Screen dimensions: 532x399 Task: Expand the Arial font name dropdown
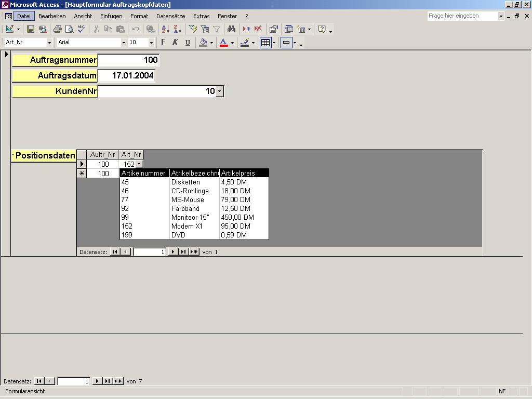(x=124, y=43)
